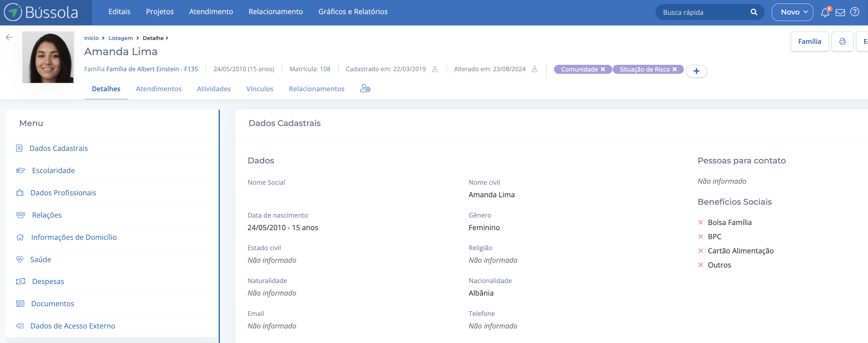This screenshot has height=343, width=868.
Task: Remove Bolsa Família from Benefícios Sociais
Action: (701, 222)
